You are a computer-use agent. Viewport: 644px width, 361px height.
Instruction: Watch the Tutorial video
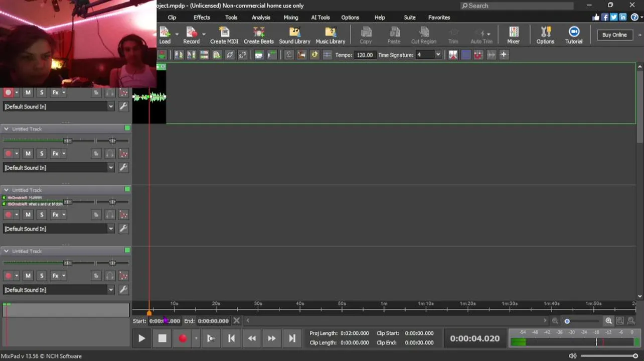(574, 35)
